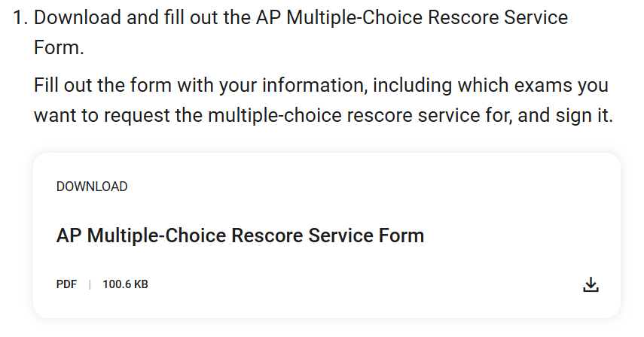Click the word "Rescore" in the card title
This screenshot has width=644, height=337.
267,235
